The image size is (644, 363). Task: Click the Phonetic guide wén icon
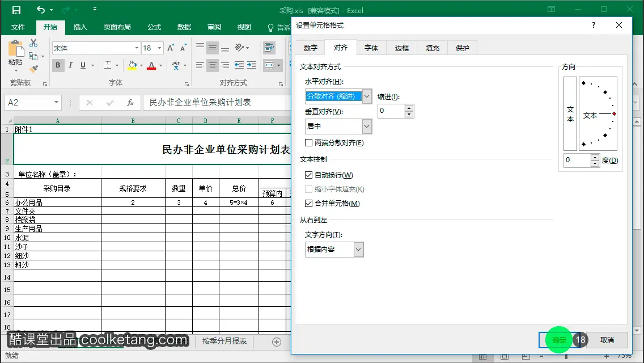click(176, 65)
